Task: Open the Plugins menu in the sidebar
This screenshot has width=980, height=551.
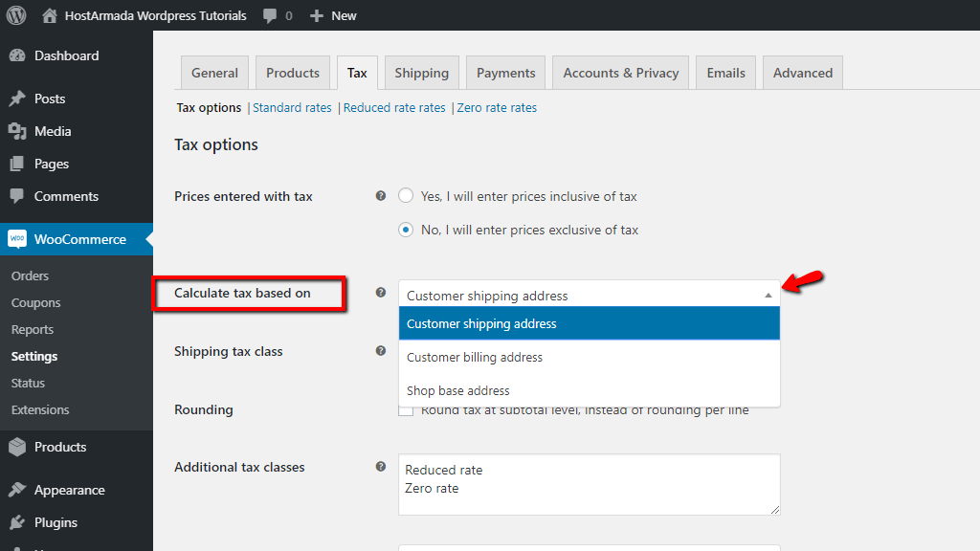Action: coord(56,522)
